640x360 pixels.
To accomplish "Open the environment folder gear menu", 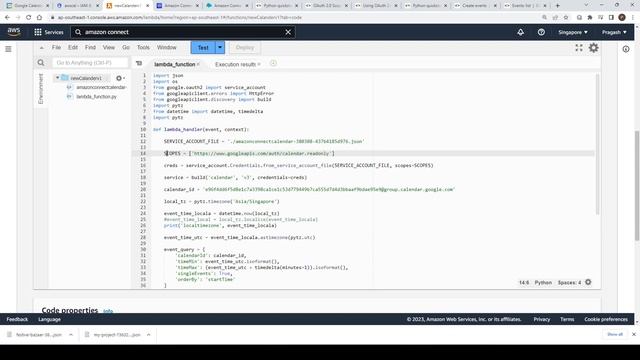I will click(120, 78).
